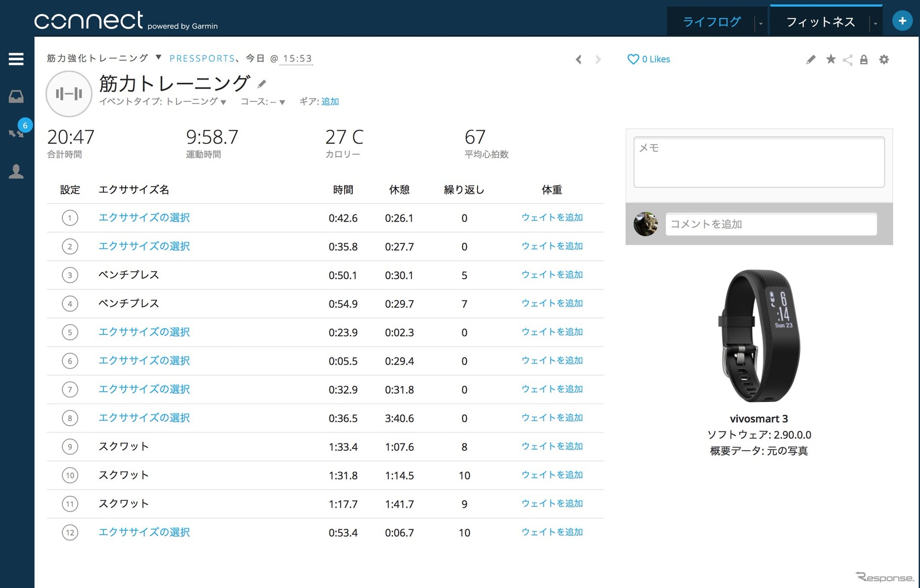920x588 pixels.
Task: Click the ギア 追加 link
Action: click(x=330, y=101)
